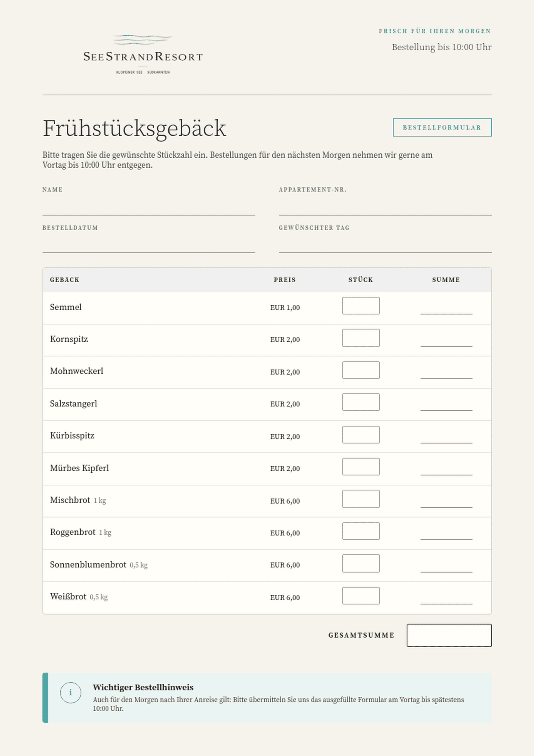Viewport: 534px width, 756px height.
Task: Click the Gewünschter Tag field
Action: (385, 245)
